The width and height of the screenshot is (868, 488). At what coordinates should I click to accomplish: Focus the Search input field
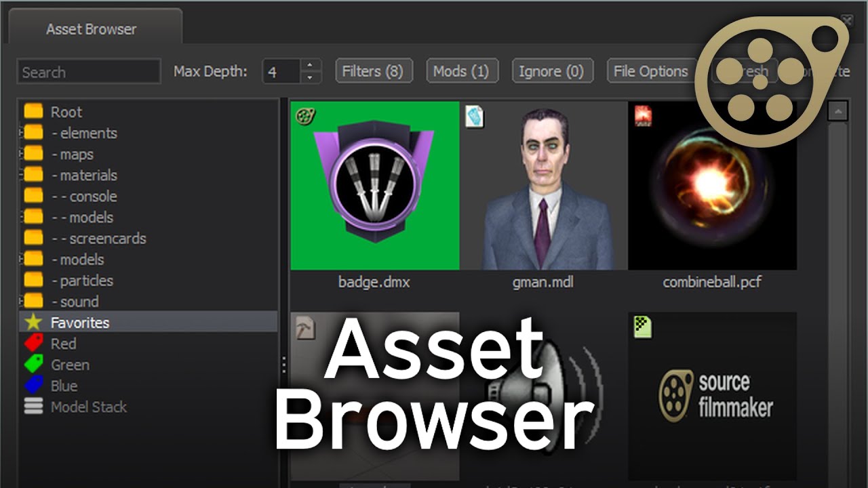(x=89, y=72)
